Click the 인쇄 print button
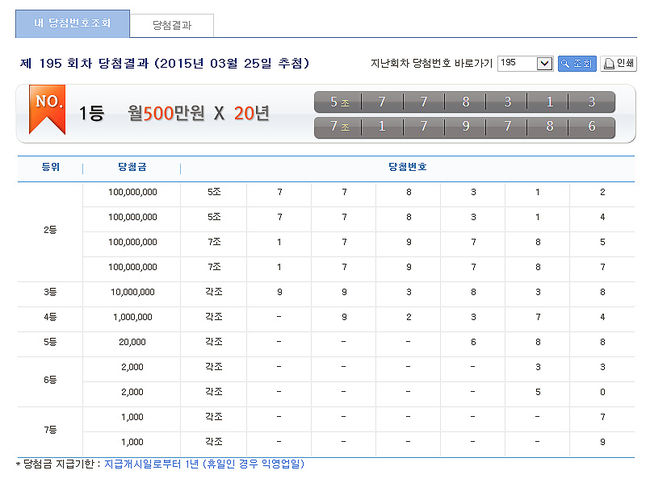 tap(618, 63)
